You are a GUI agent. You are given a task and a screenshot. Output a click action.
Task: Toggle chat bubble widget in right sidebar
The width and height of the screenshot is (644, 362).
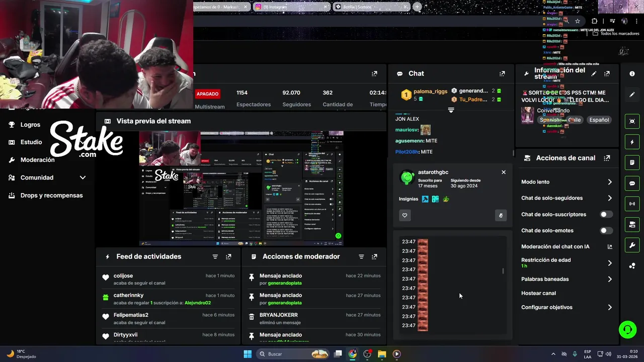(x=632, y=184)
